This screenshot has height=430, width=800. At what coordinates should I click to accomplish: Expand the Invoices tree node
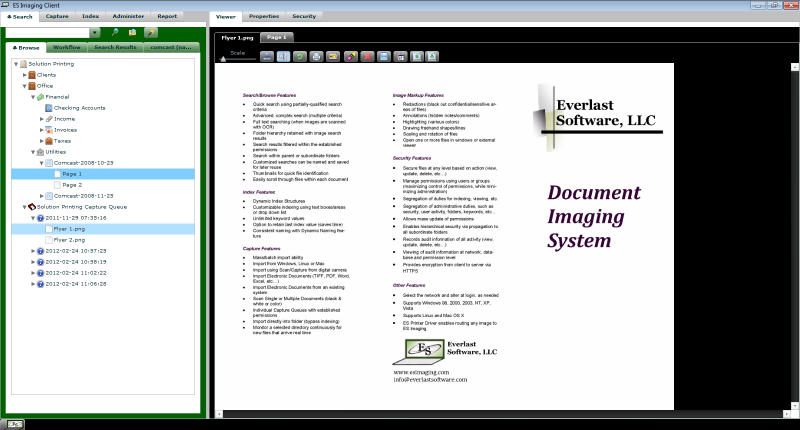coord(42,130)
